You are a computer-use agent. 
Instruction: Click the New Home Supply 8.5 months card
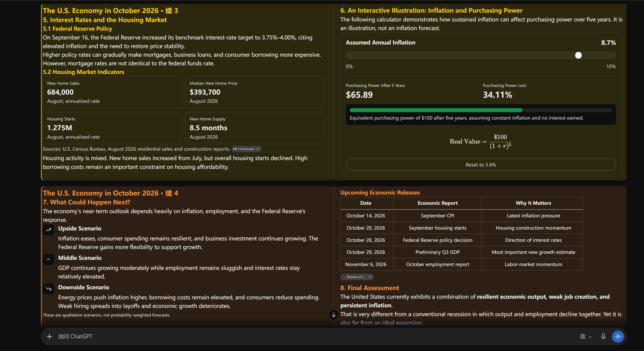coord(255,128)
